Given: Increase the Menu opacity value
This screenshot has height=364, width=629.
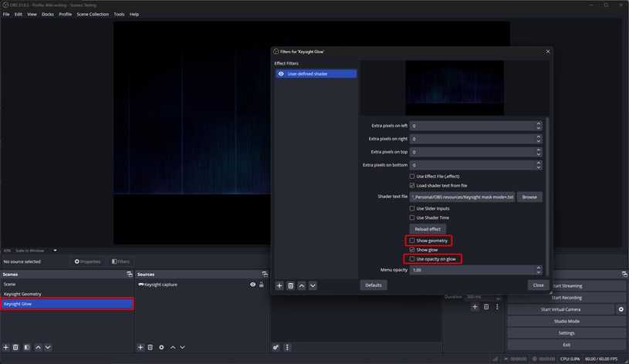Looking at the screenshot, I should coord(539,268).
